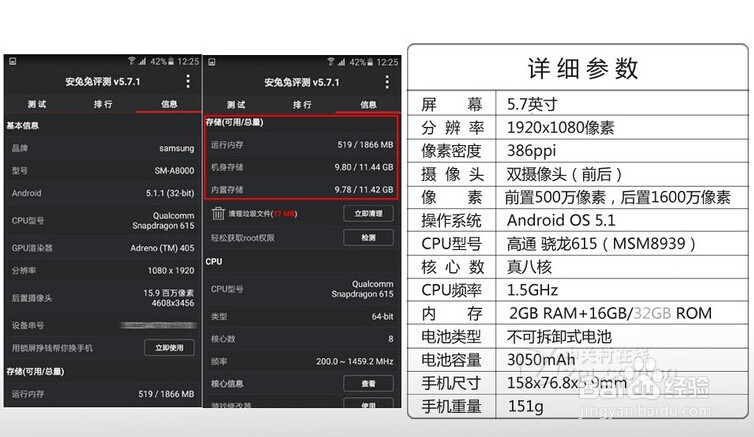The height and width of the screenshot is (437, 754).
Task: Click the 1080 x 1920 resolution value
Action: point(171,271)
